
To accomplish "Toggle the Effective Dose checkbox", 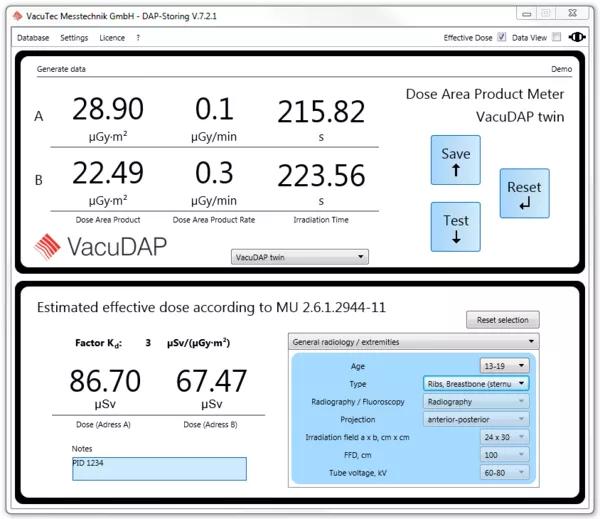I will coord(501,37).
